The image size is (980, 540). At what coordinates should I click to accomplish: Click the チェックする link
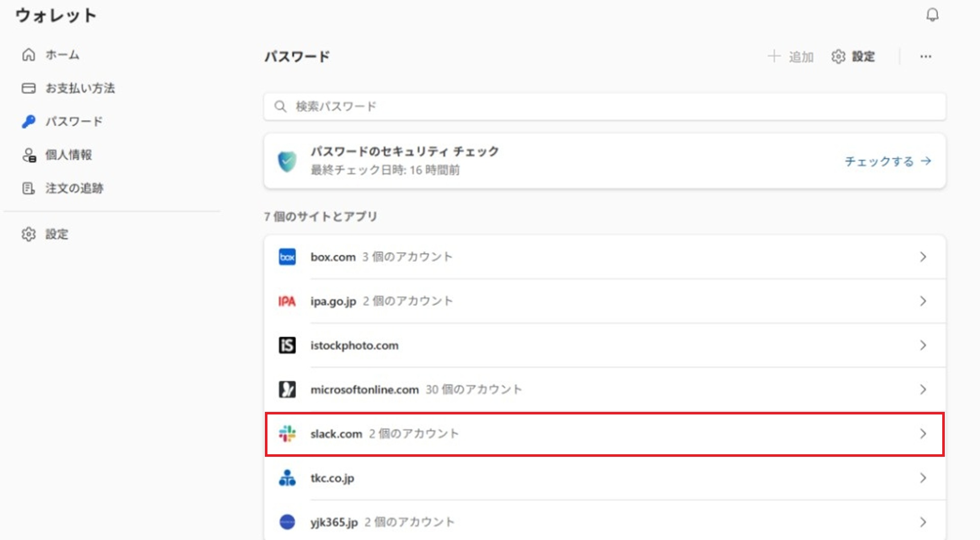pos(887,161)
